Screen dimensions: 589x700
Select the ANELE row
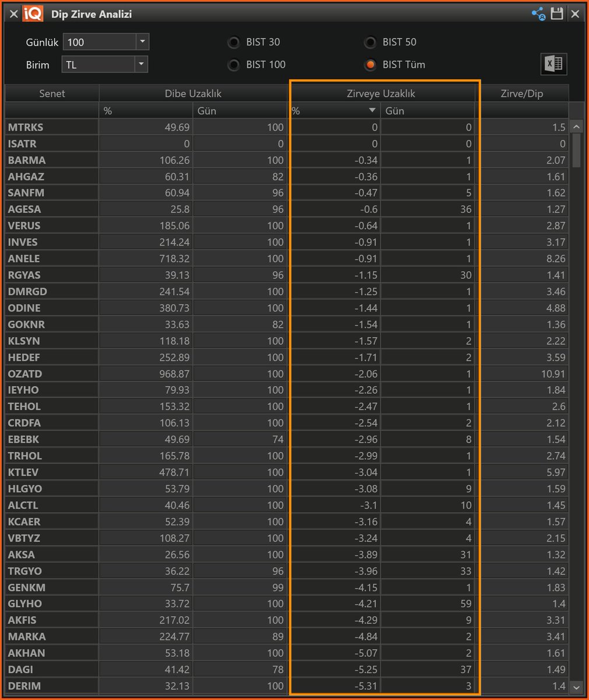(287, 258)
